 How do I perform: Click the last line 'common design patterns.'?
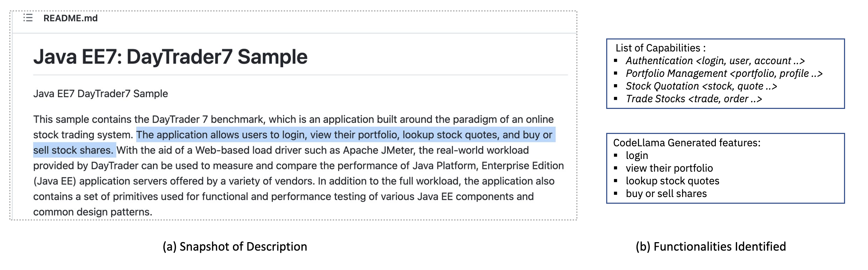coord(92,212)
